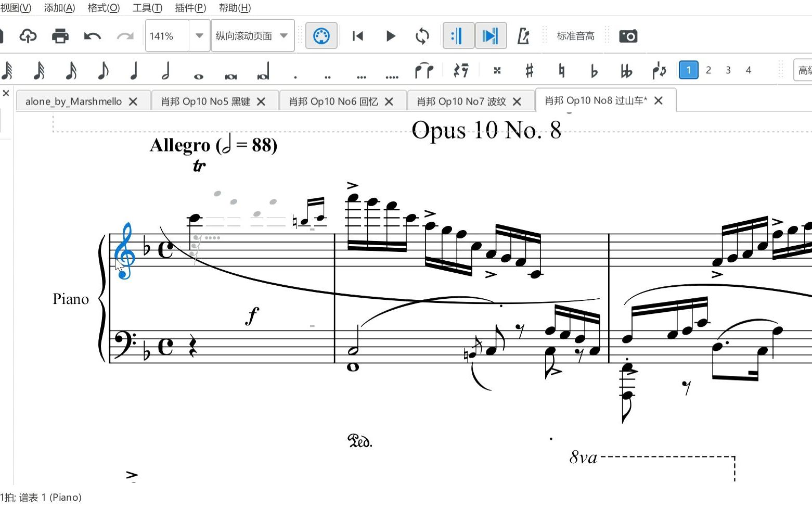Click the redo arrow icon
This screenshot has width=812, height=508.
[125, 36]
